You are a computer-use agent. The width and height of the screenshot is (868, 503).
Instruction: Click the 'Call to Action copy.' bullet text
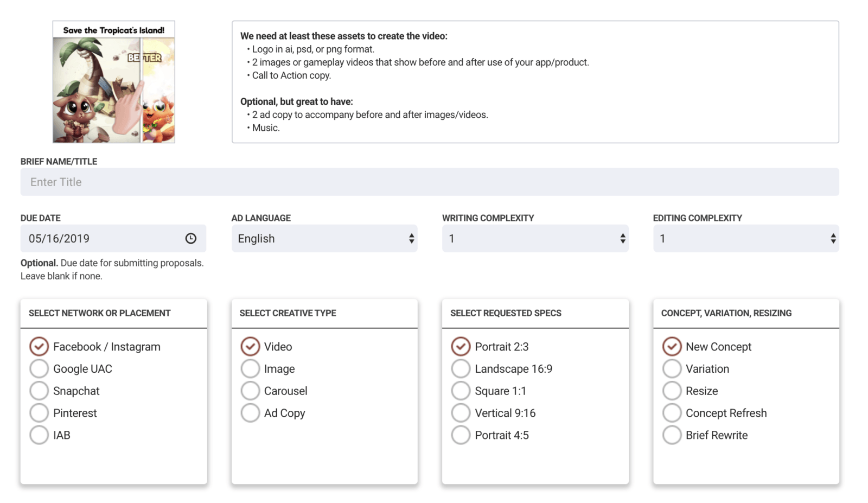(291, 75)
